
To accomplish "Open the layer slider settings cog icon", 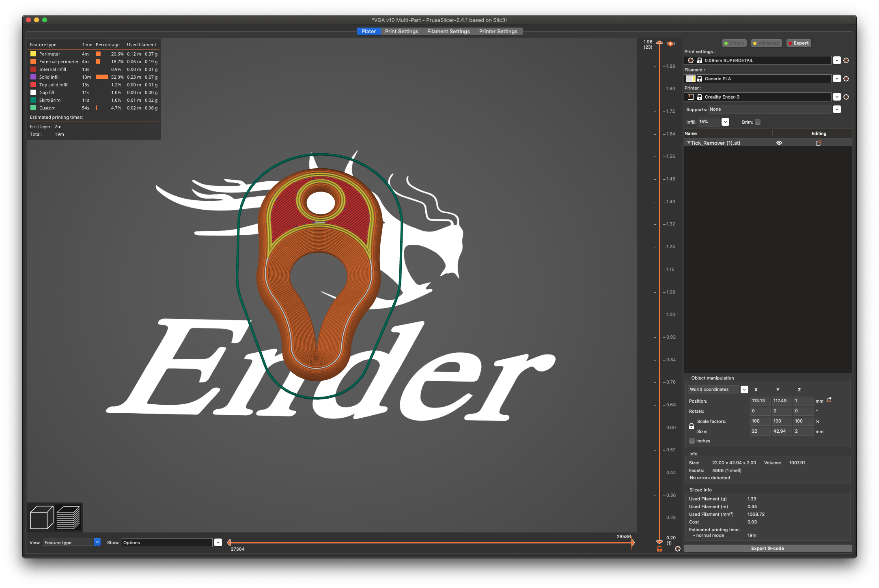I will tap(678, 549).
